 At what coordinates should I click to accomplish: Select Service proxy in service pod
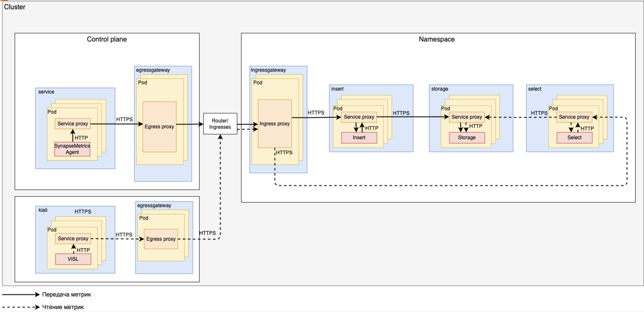click(73, 124)
